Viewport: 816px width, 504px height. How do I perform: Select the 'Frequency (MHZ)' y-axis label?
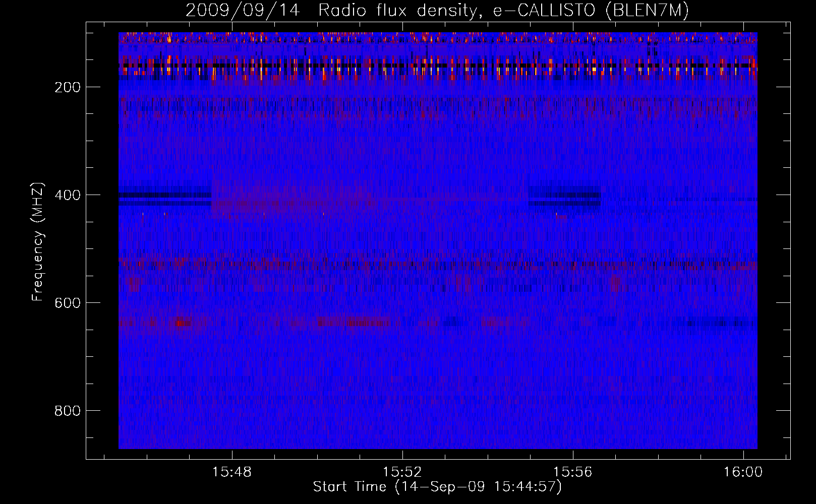[38, 241]
